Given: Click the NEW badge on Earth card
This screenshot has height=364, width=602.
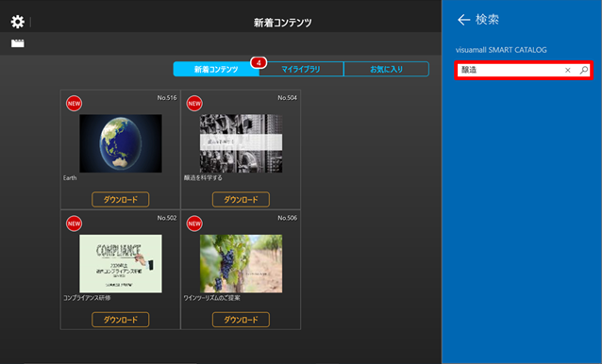Looking at the screenshot, I should point(74,104).
